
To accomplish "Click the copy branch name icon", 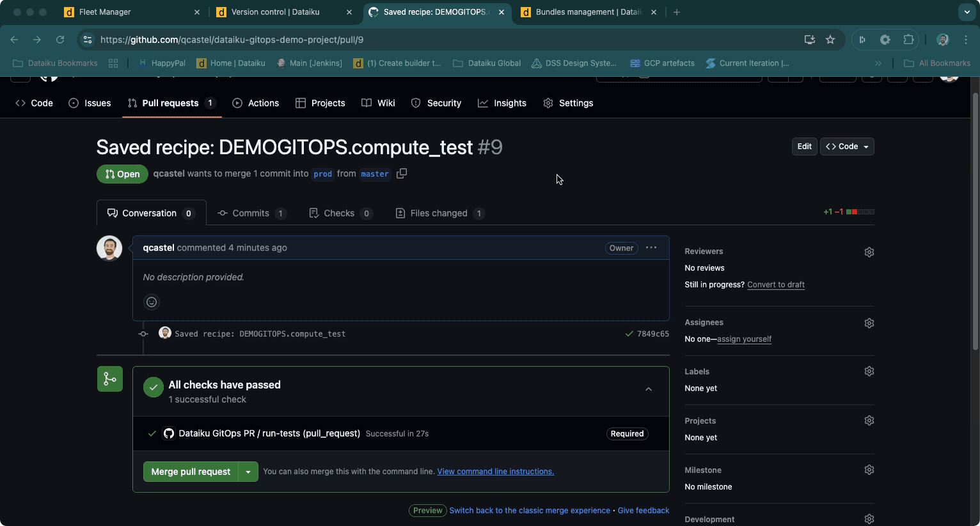I will click(x=402, y=173).
